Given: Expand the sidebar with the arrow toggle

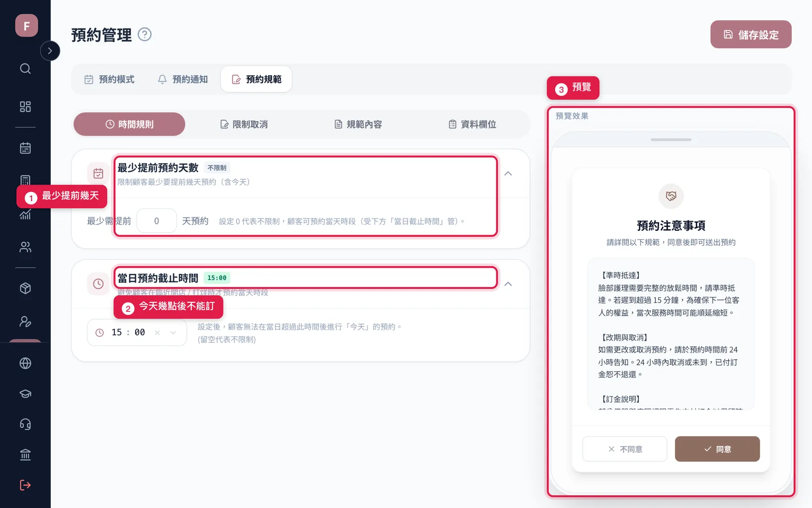Looking at the screenshot, I should 50,51.
